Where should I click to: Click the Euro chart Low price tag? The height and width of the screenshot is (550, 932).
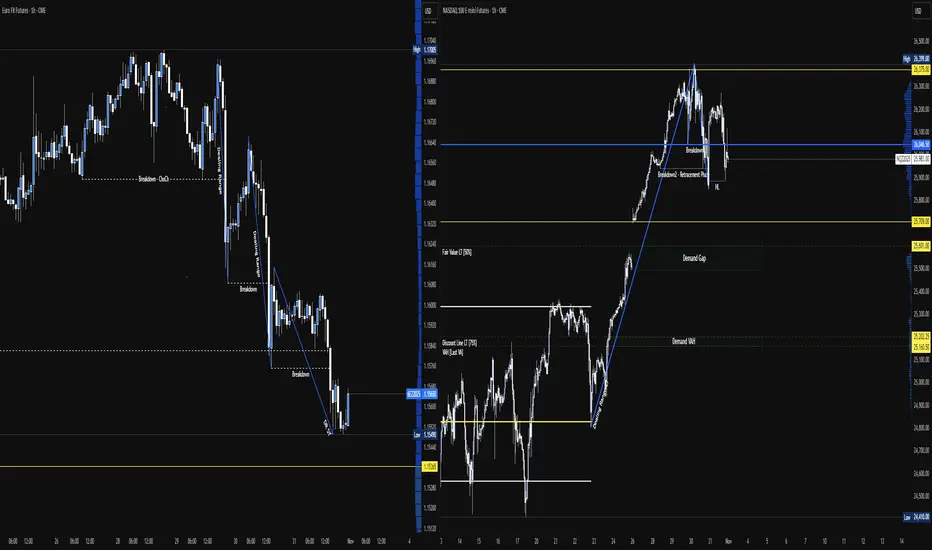(426, 435)
